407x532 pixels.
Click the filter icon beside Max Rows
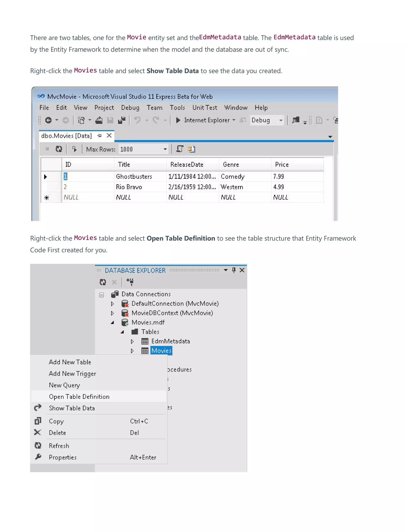[74, 149]
